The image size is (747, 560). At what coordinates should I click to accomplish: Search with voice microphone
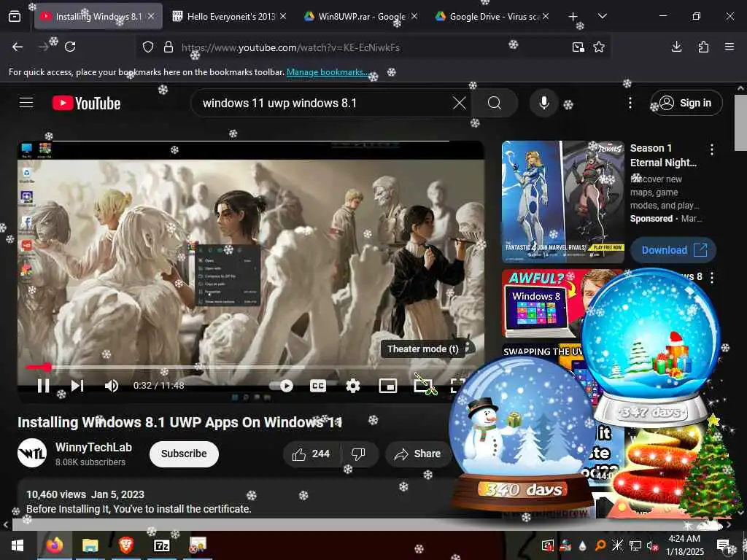543,103
